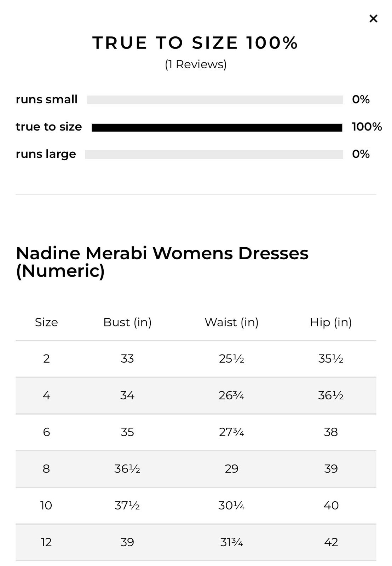Viewport: 392px width, 566px height.
Task: Click bust value 36½ for size 8
Action: pyautogui.click(x=127, y=469)
